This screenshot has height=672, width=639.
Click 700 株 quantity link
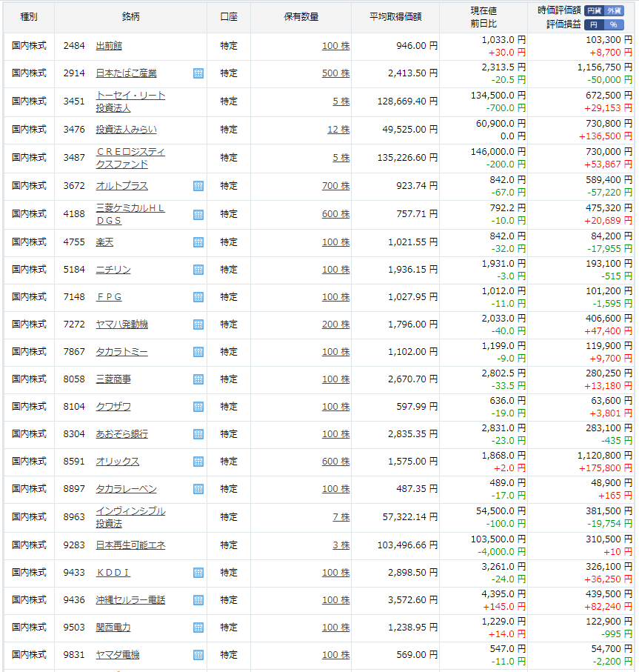click(x=335, y=186)
